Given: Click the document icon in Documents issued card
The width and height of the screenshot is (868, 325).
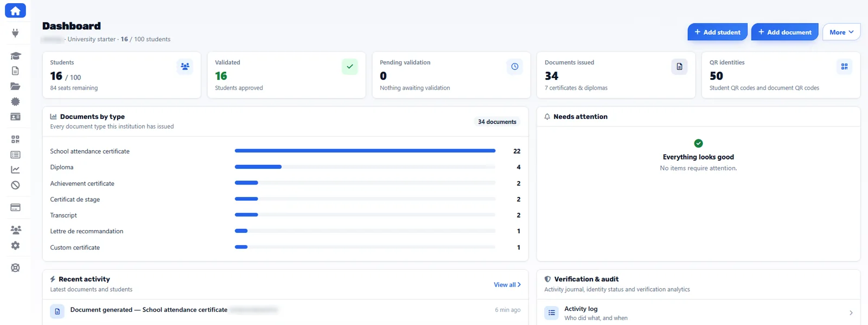Looking at the screenshot, I should (x=679, y=67).
